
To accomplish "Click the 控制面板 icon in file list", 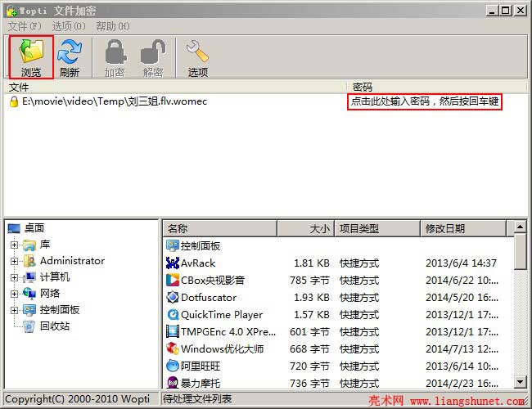I will click(x=173, y=246).
